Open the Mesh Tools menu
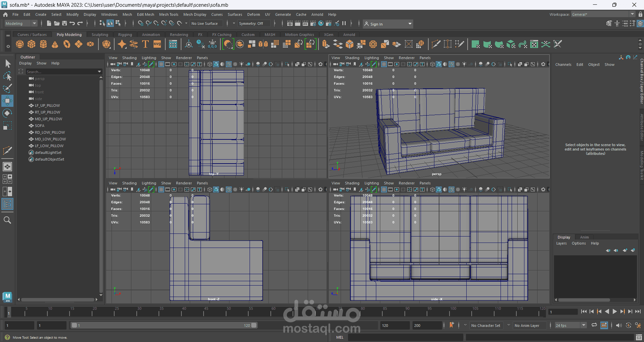Viewport: 644px width, 342px height. pyautogui.click(x=169, y=14)
